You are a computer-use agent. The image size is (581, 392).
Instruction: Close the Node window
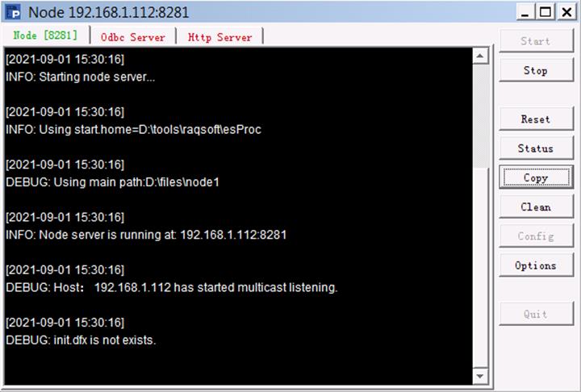(x=566, y=12)
